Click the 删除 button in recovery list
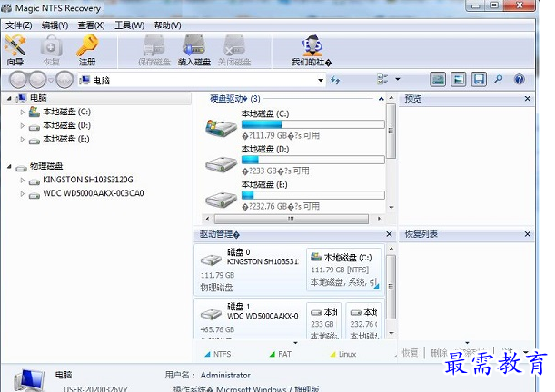Image resolution: width=555 pixels, height=392 pixels. (x=439, y=352)
